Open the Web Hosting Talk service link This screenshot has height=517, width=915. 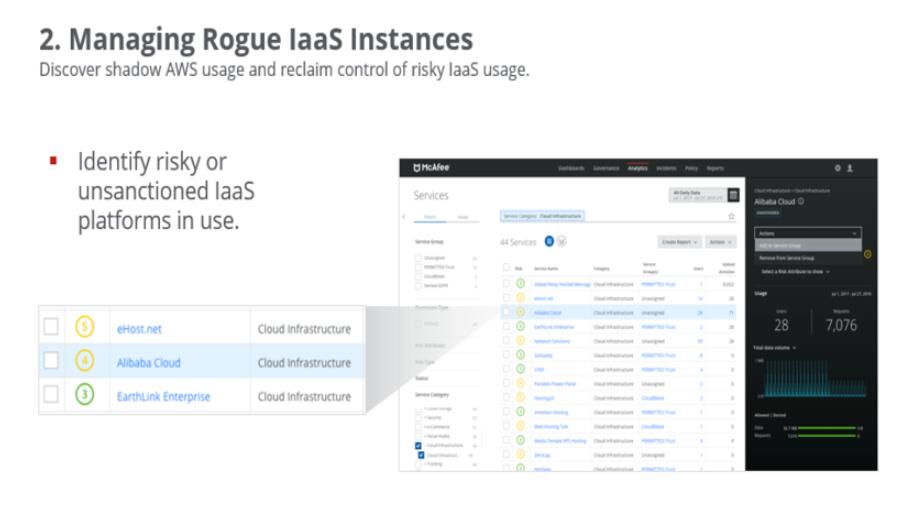pos(550,427)
